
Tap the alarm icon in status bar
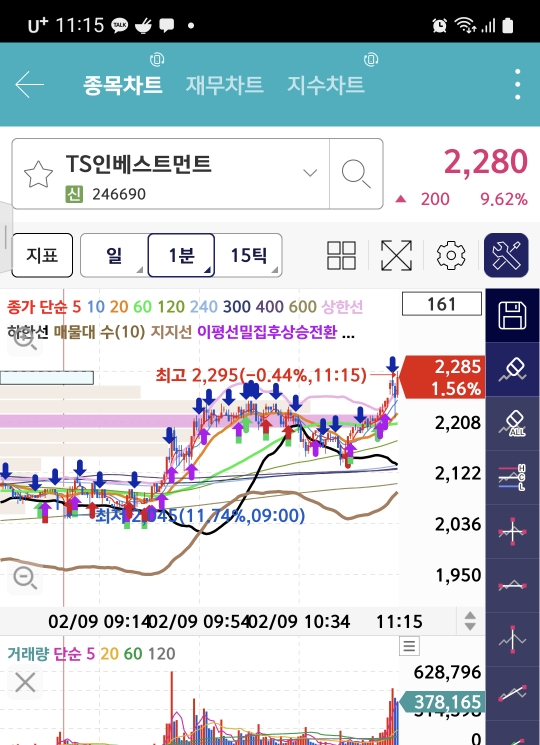(x=439, y=25)
